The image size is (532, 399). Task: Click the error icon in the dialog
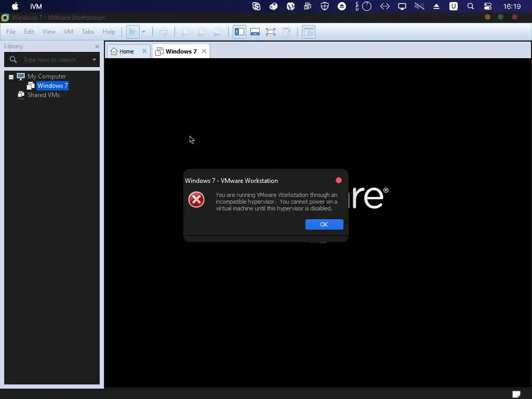click(x=196, y=199)
